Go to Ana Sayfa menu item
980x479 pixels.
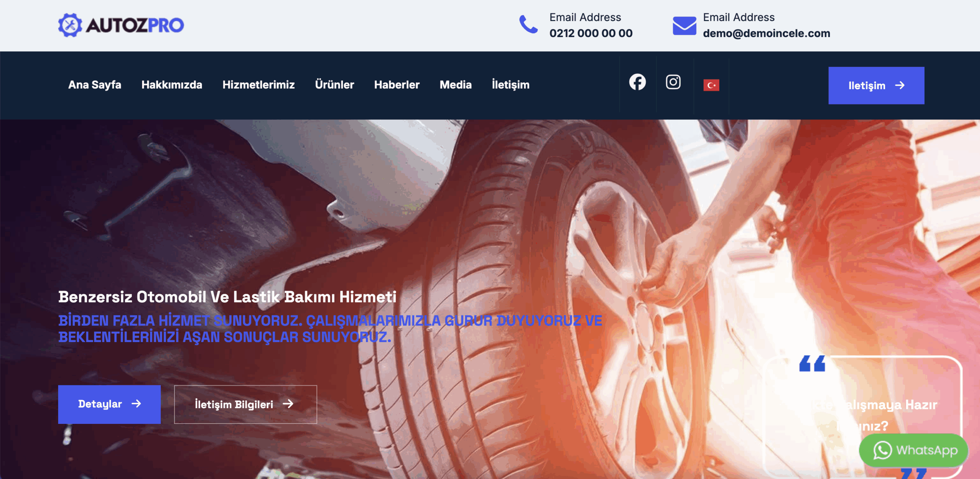[95, 85]
